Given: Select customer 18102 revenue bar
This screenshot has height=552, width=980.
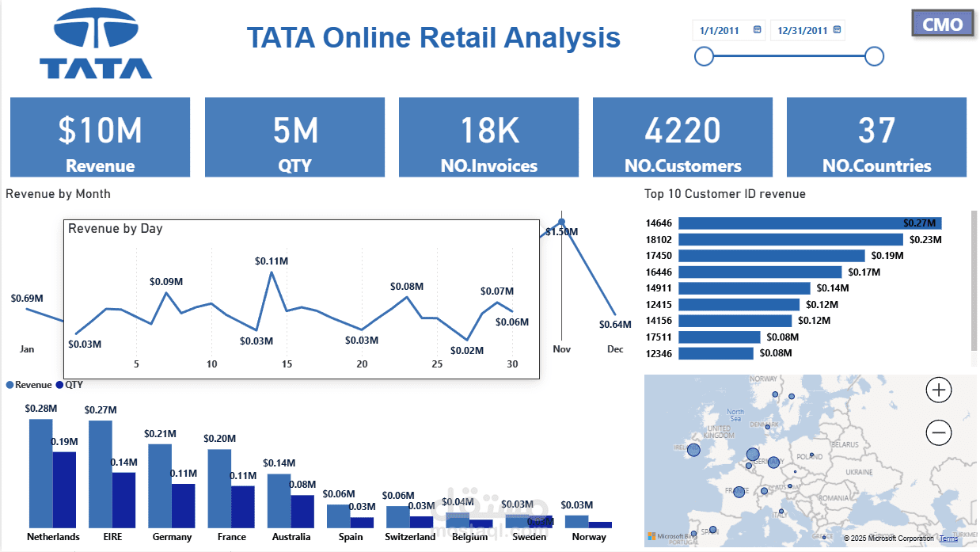Looking at the screenshot, I should pos(791,239).
